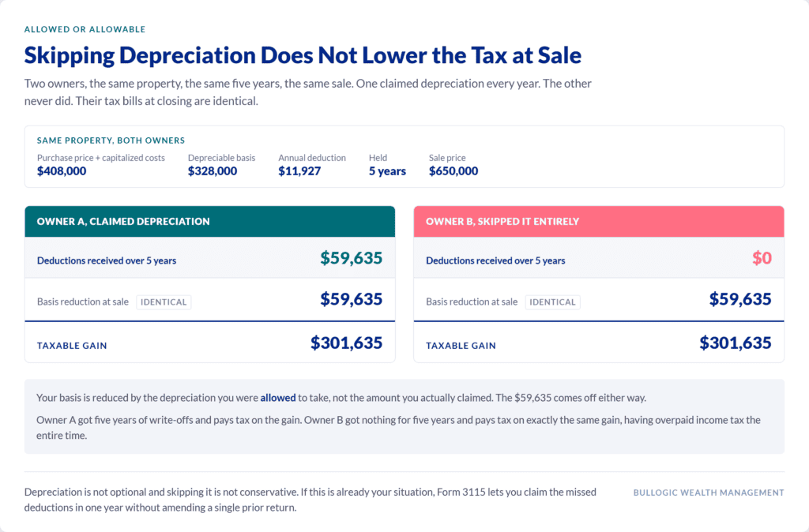The height and width of the screenshot is (532, 809).
Task: Click the bold 'allowed' word in explanation
Action: (278, 398)
